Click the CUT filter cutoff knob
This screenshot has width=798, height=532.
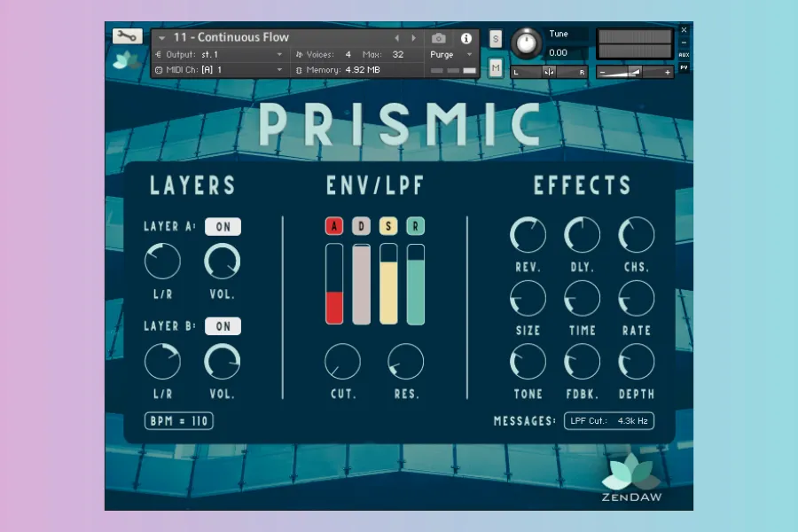[x=342, y=361]
